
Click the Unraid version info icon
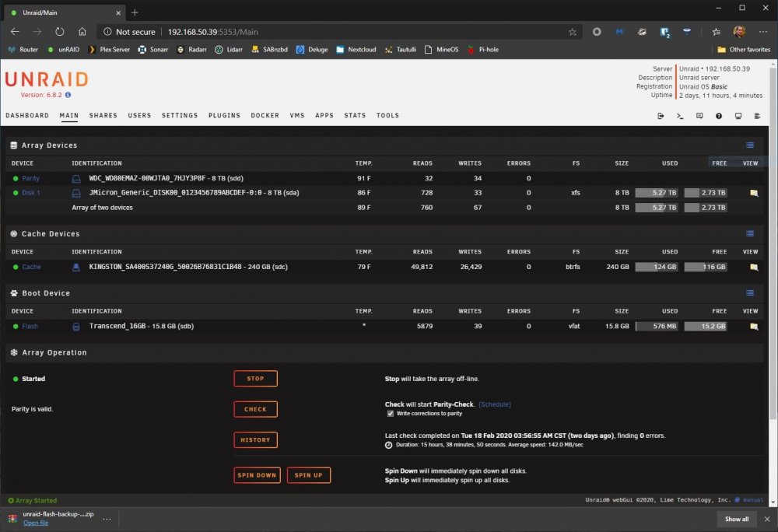point(68,95)
